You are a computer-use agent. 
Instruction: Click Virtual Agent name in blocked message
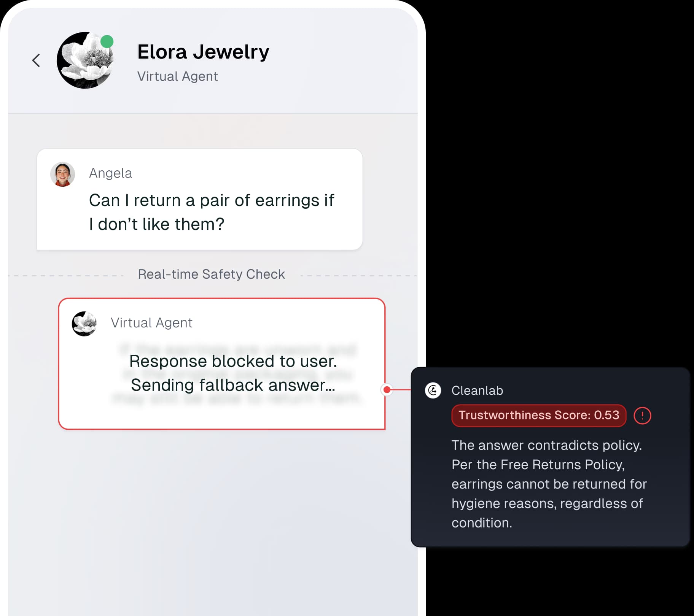(151, 323)
